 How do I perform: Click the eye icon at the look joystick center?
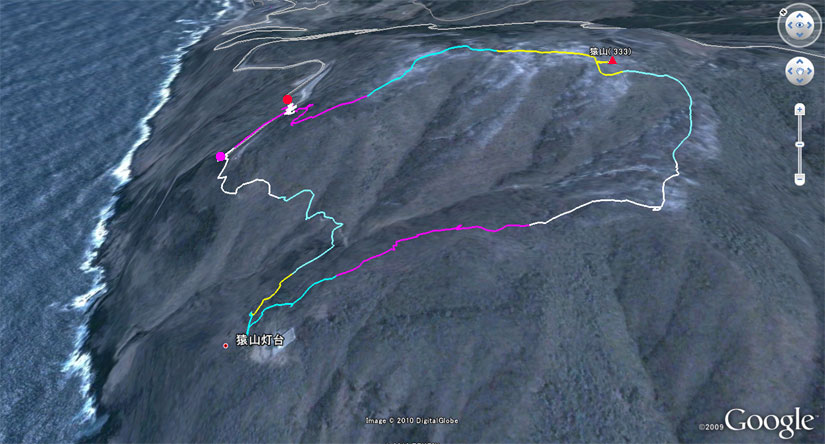point(800,25)
